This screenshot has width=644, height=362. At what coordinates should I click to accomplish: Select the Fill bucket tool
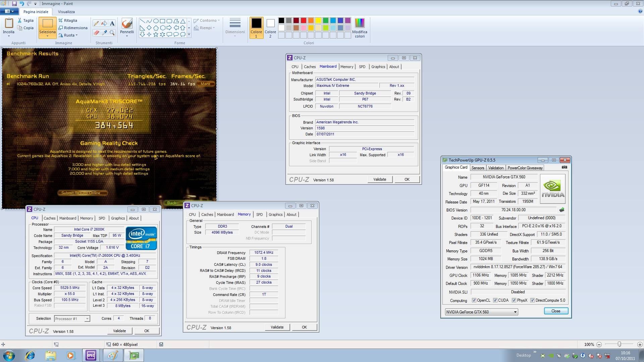(x=104, y=23)
